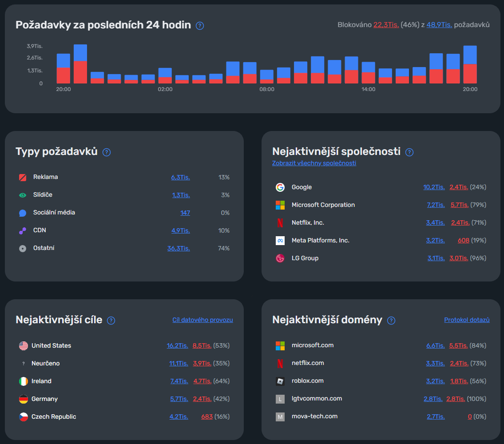Click the Reklama ads category icon
This screenshot has height=444, width=504.
(23, 178)
